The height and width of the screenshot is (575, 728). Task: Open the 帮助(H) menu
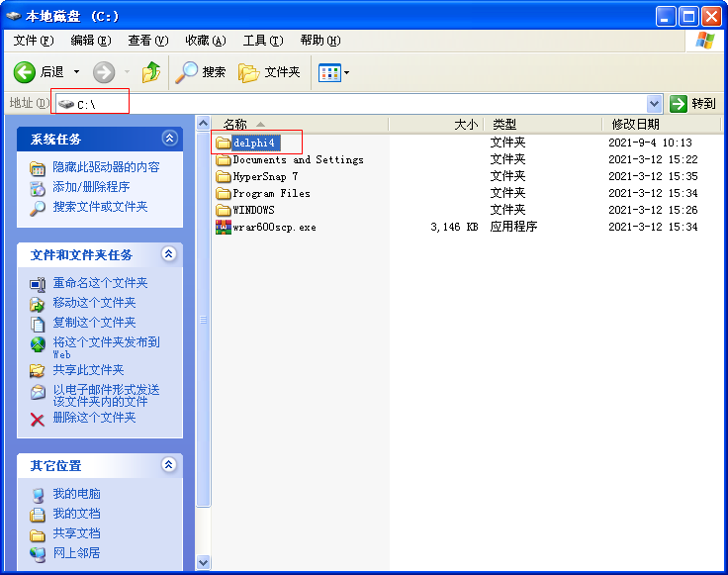(320, 41)
